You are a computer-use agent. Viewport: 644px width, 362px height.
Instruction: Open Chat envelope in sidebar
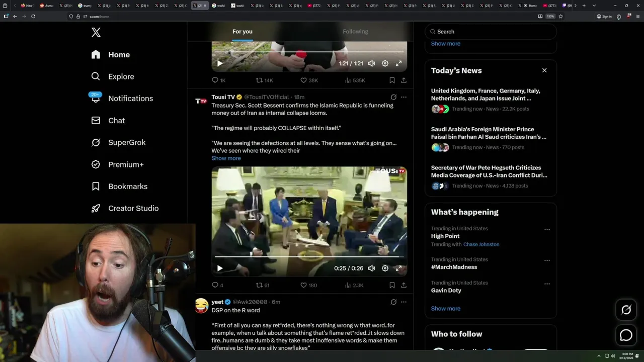point(96,121)
